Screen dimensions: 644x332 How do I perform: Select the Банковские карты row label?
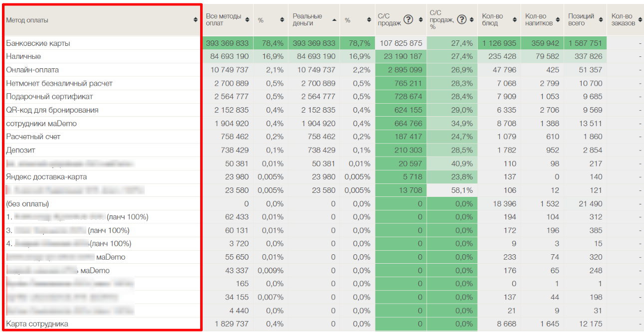[38, 43]
